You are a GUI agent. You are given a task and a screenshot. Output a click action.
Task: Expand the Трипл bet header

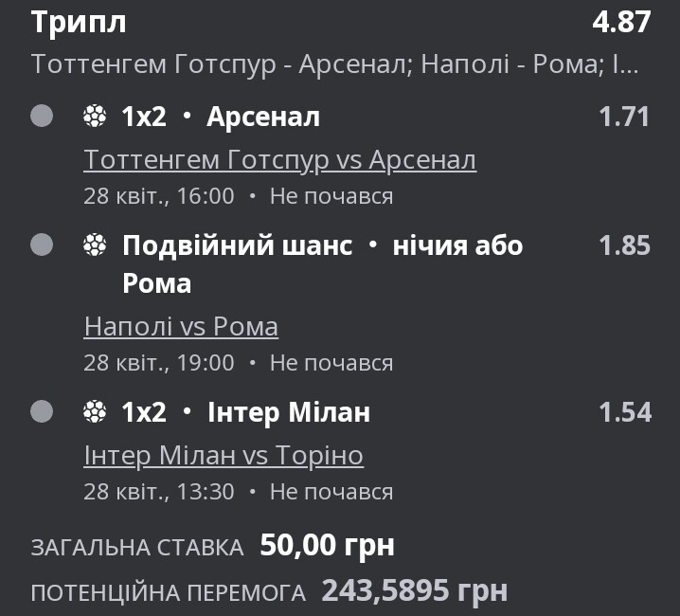click(x=79, y=22)
